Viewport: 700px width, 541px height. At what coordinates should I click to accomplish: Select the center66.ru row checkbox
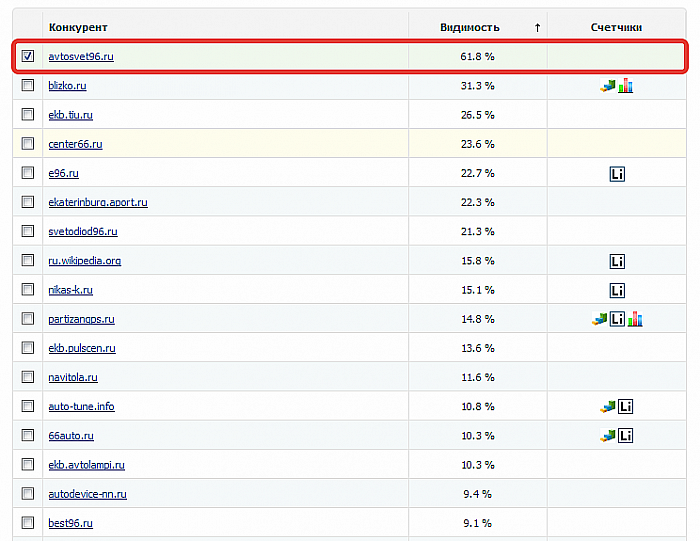coord(28,143)
